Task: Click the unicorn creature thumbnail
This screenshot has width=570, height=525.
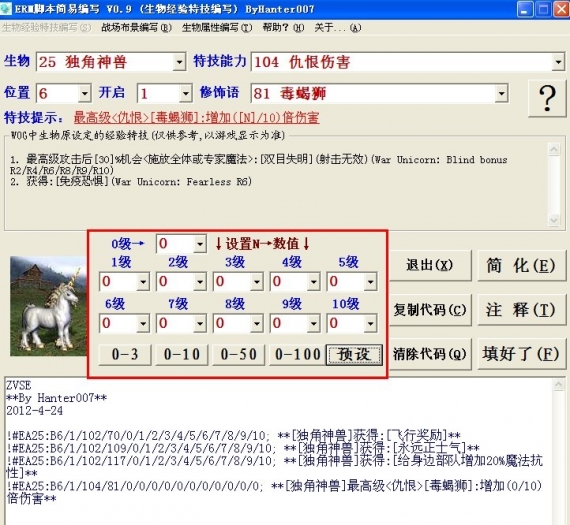Action: click(x=48, y=306)
